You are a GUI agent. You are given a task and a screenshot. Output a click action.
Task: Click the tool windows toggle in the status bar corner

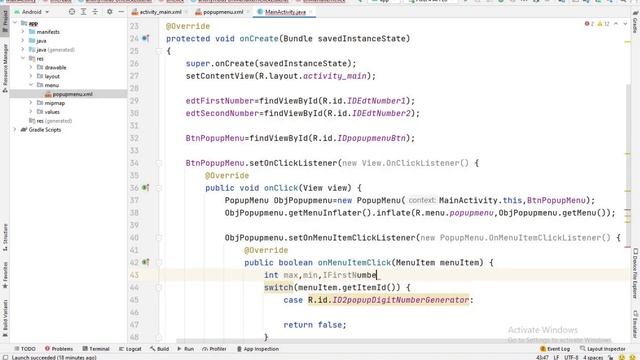pyautogui.click(x=5, y=357)
